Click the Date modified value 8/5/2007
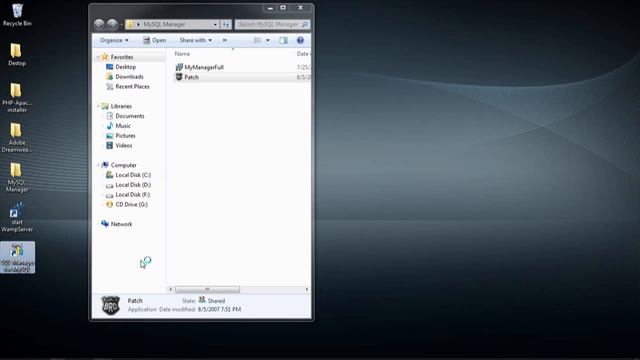 pos(219,309)
